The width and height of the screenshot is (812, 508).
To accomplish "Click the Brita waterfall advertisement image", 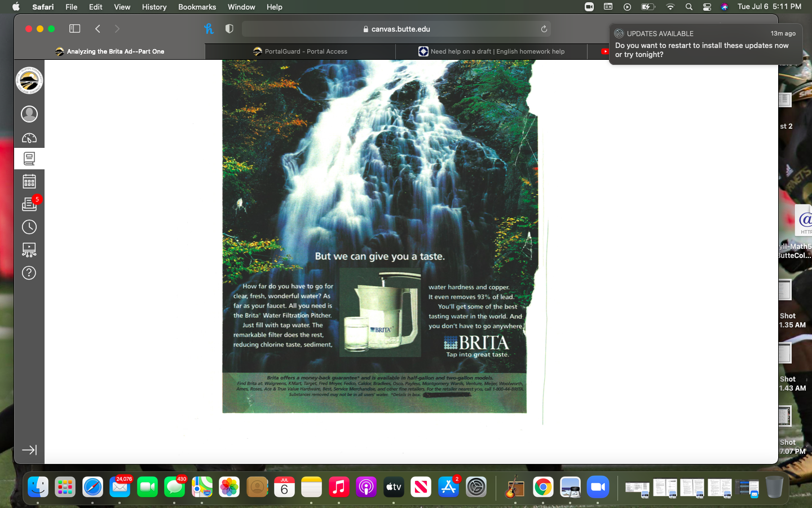I will click(x=380, y=236).
